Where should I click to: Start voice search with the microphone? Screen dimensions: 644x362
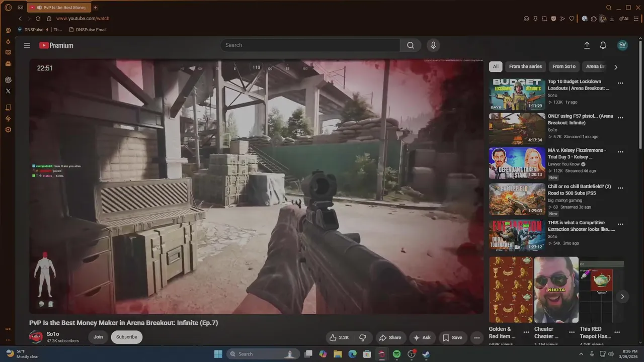pos(433,45)
